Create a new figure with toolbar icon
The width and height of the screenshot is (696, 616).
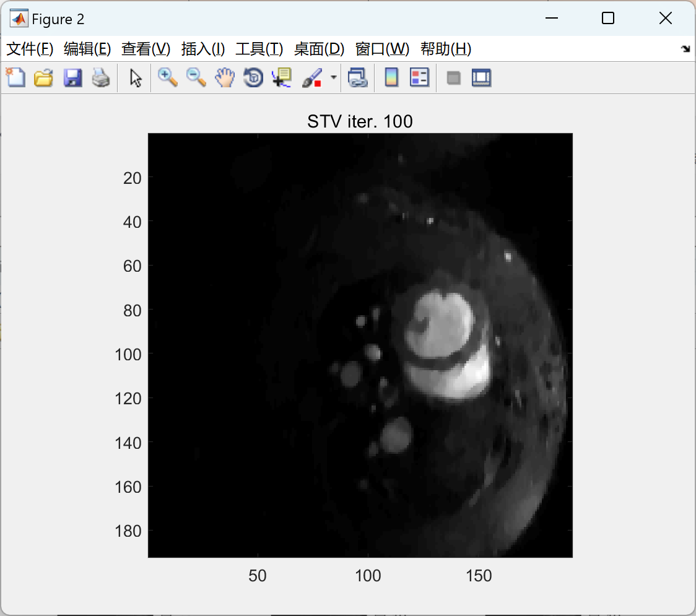15,77
